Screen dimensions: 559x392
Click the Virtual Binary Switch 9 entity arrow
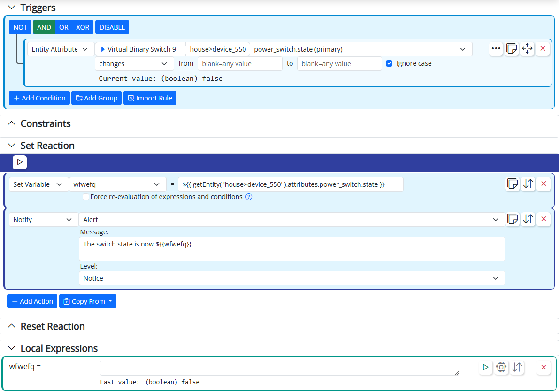pos(103,49)
